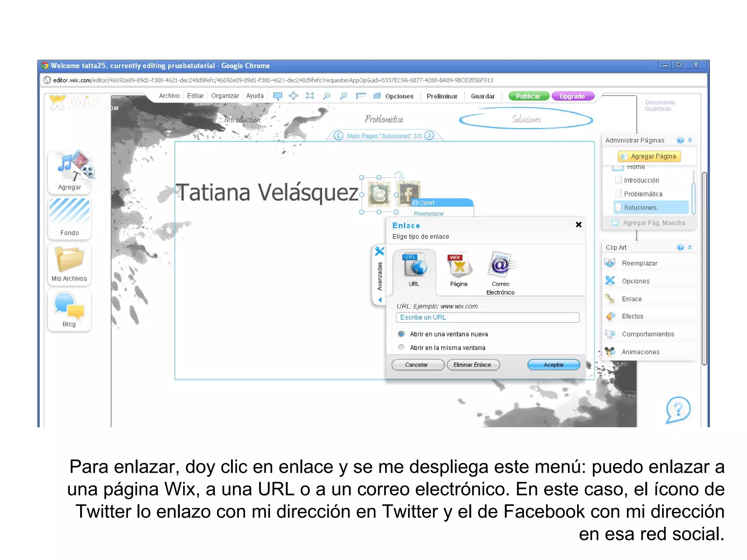Image resolution: width=747 pixels, height=560 pixels.
Task: Click the Escribe un URL field
Action: [x=488, y=317]
